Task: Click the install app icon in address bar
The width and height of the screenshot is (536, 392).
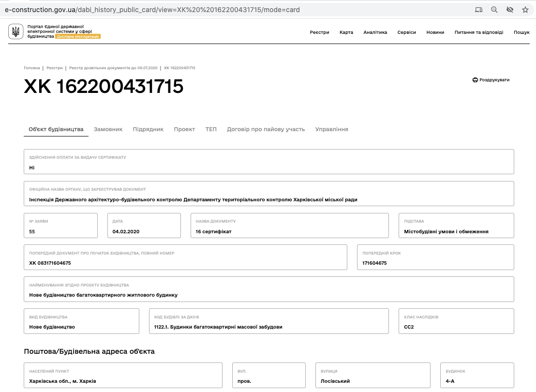Action: (478, 10)
